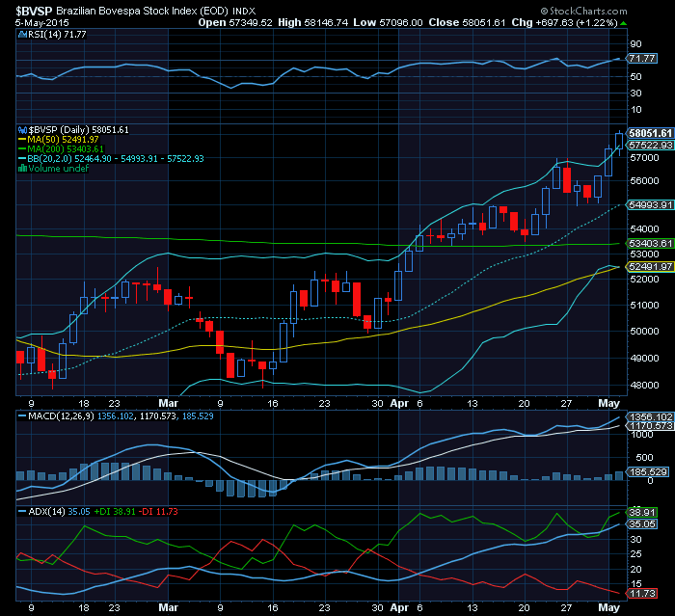Click '27' on date axis under price chart
The width and height of the screenshot is (675, 616).
[566, 404]
